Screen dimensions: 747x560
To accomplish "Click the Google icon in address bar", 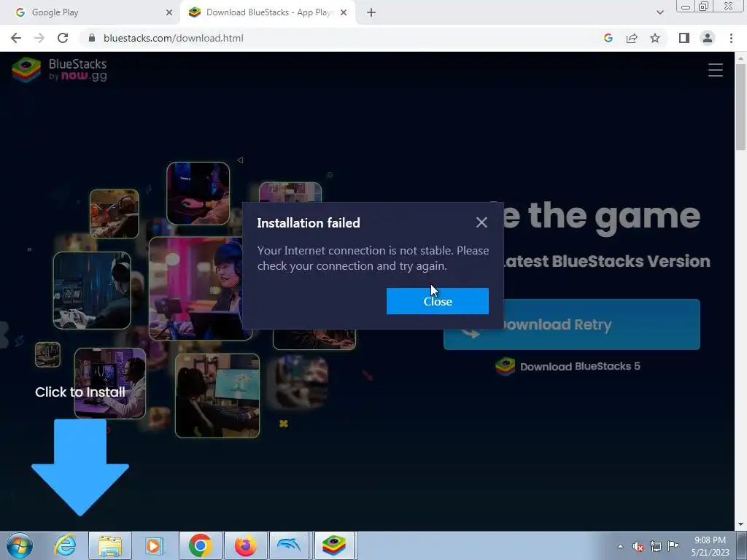I will point(608,38).
